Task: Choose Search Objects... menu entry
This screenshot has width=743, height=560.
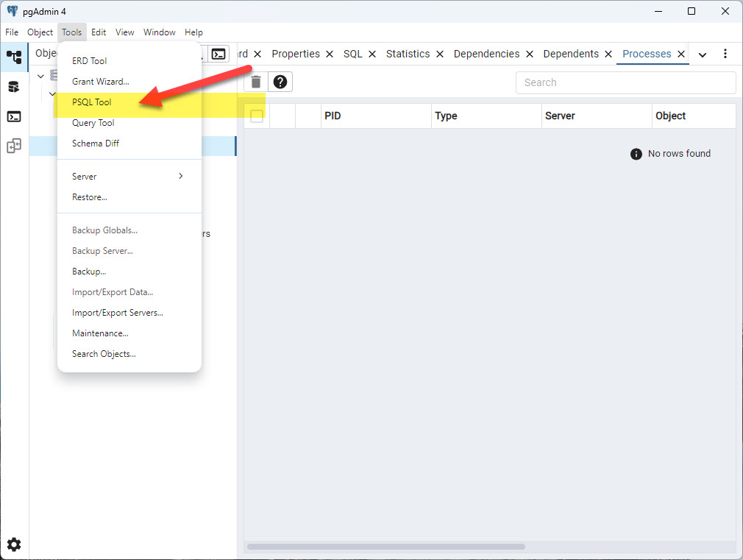Action: click(x=129, y=354)
